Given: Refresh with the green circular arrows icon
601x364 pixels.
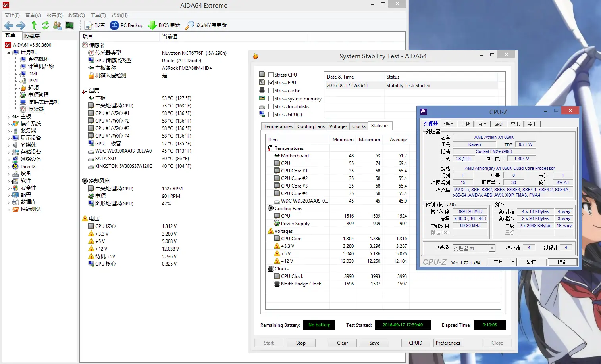Looking at the screenshot, I should [46, 25].
